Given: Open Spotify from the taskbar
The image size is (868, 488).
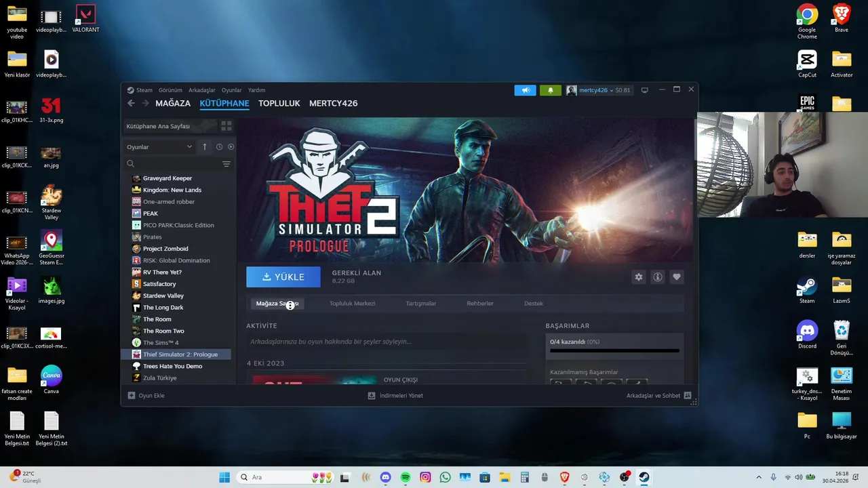Looking at the screenshot, I should [x=406, y=477].
